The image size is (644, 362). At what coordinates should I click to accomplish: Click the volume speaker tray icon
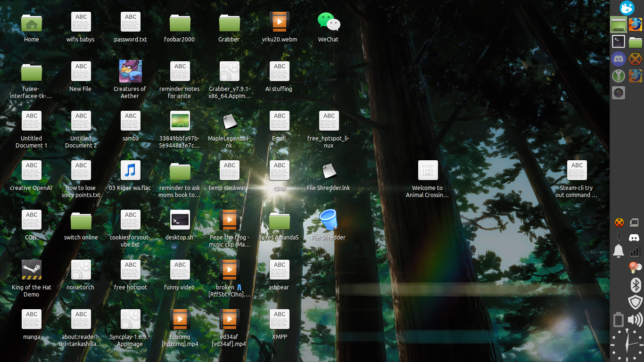(635, 321)
